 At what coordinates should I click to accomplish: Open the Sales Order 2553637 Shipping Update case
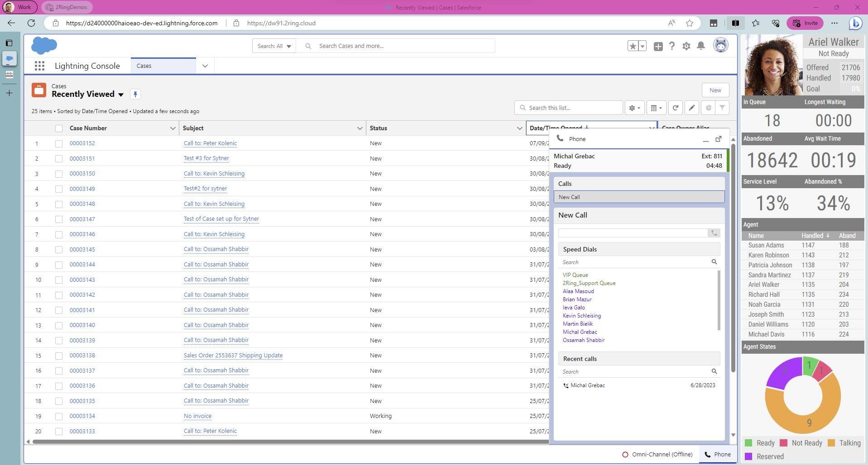coord(233,356)
